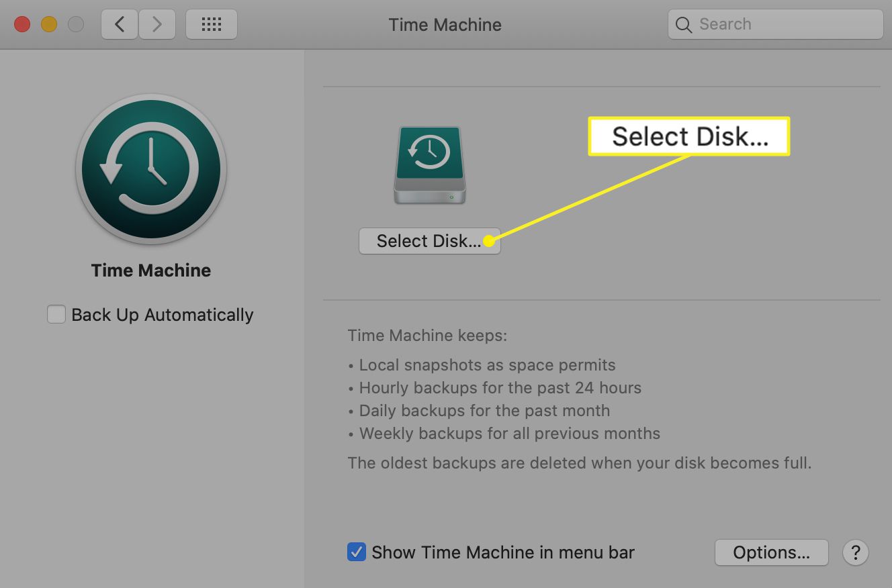892x588 pixels.
Task: Click 'Daily backups for the past month'
Action: 480,411
